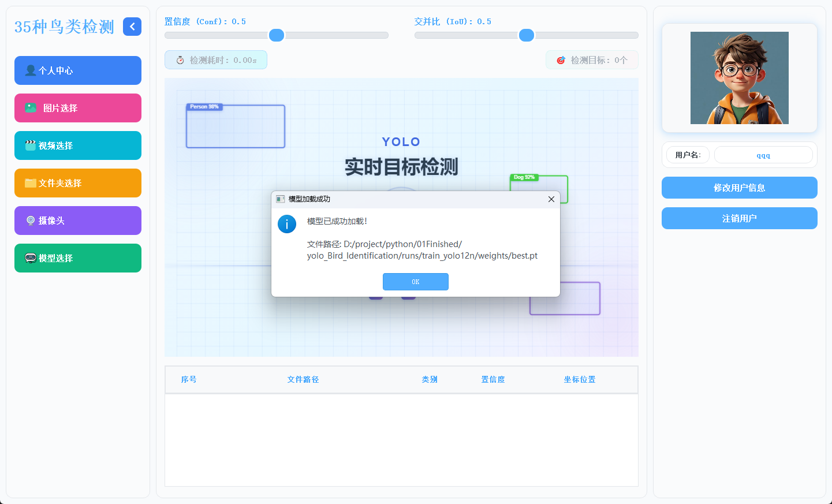Screen dimensions: 832x504
Task: Click 修改用户信息 to edit the user
Action: pos(740,188)
